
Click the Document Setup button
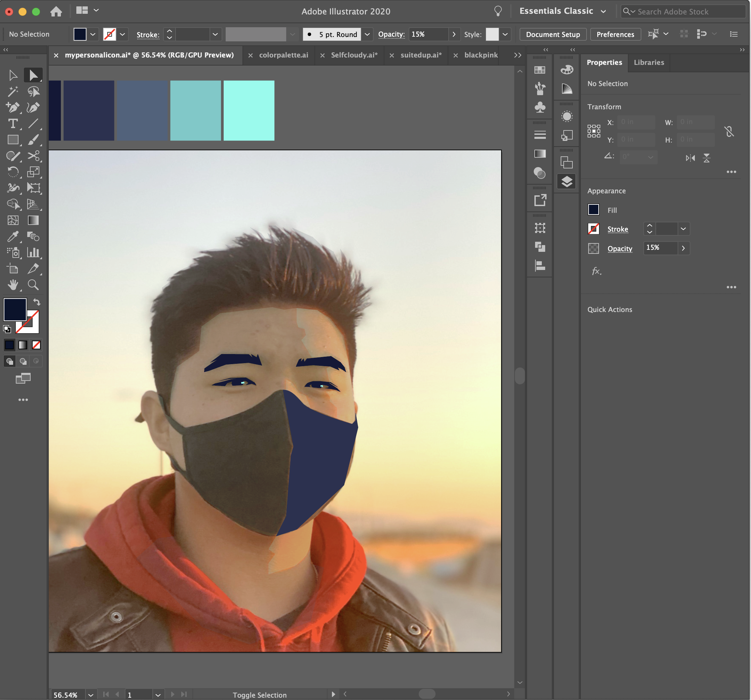pyautogui.click(x=553, y=34)
